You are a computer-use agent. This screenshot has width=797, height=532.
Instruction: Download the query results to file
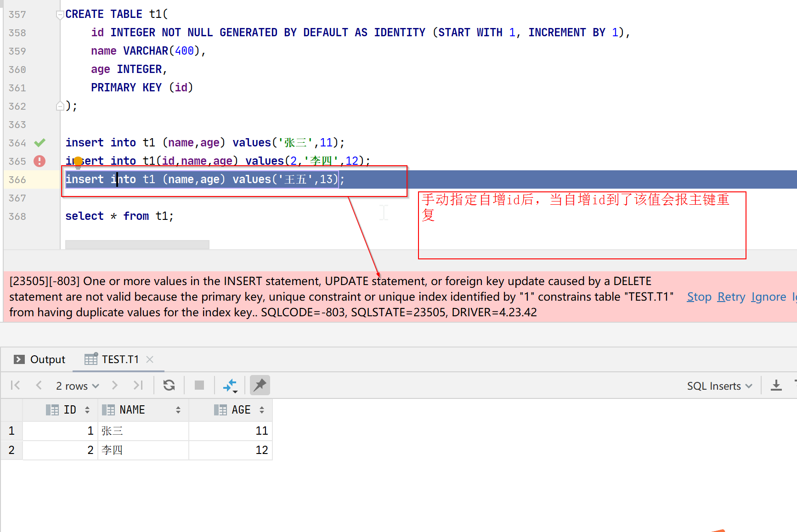[776, 385]
